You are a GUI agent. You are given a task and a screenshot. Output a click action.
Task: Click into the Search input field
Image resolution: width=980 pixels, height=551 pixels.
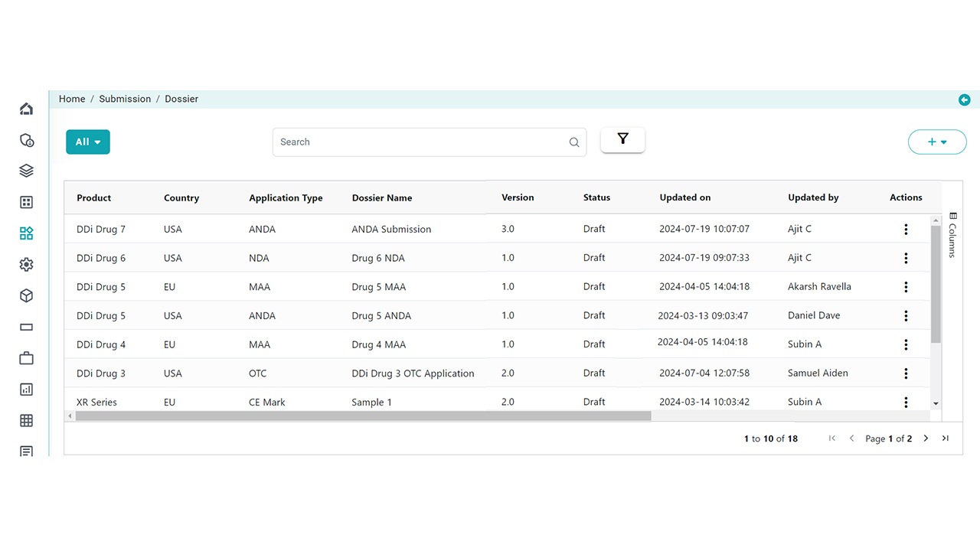(421, 142)
